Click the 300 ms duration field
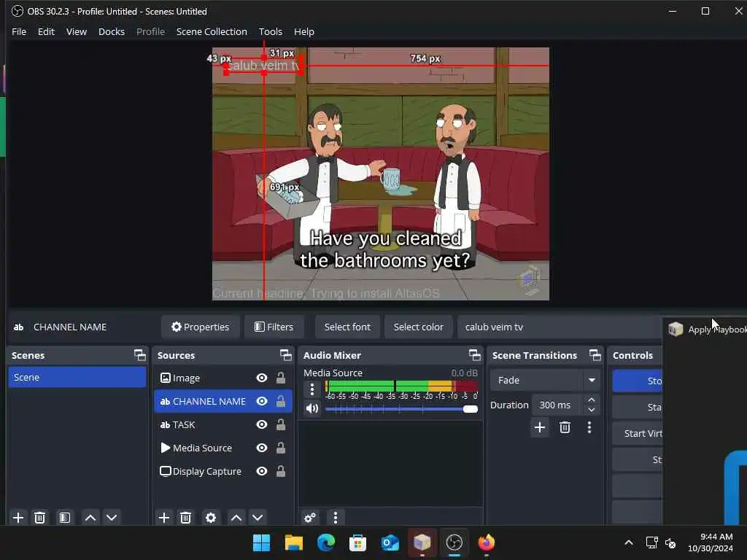747x560 pixels. pos(557,405)
